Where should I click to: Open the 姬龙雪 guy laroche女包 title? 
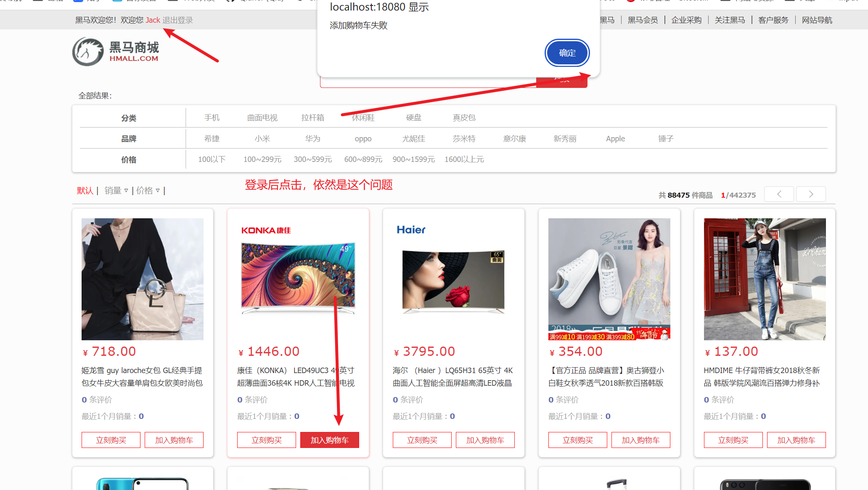pos(142,377)
